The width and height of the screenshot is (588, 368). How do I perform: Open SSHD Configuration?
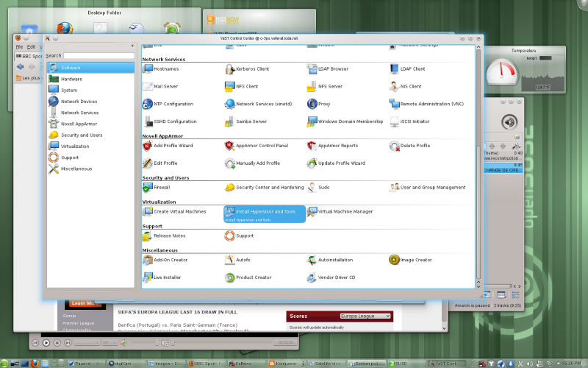click(x=170, y=121)
